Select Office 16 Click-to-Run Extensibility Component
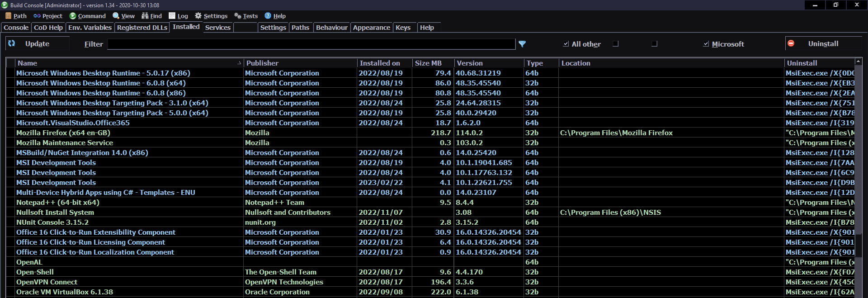868x298 pixels. (x=96, y=232)
